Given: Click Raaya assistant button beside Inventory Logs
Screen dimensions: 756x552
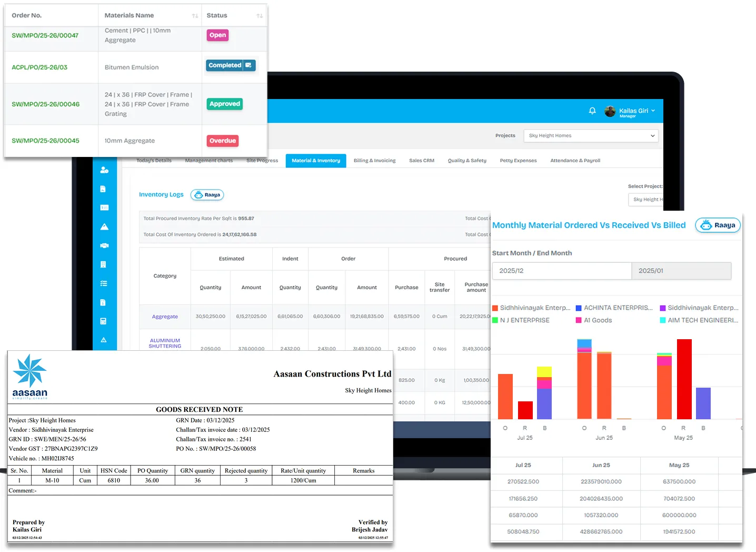Looking at the screenshot, I should click(207, 195).
